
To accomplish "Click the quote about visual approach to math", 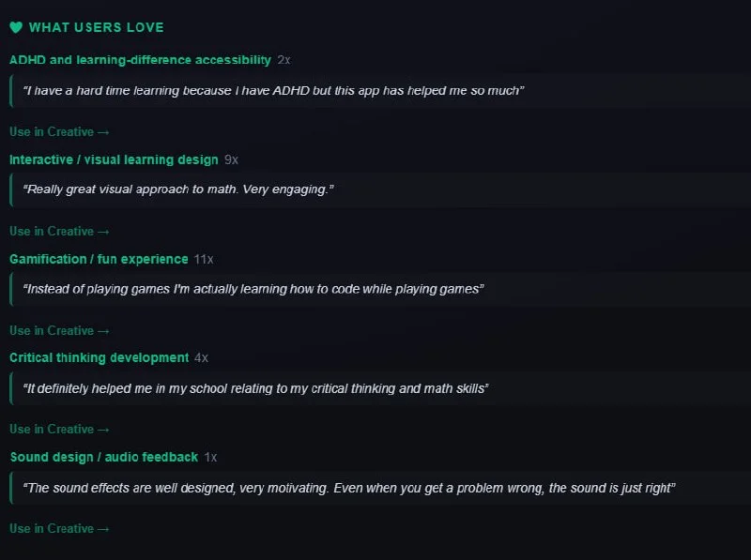I will pos(178,189).
